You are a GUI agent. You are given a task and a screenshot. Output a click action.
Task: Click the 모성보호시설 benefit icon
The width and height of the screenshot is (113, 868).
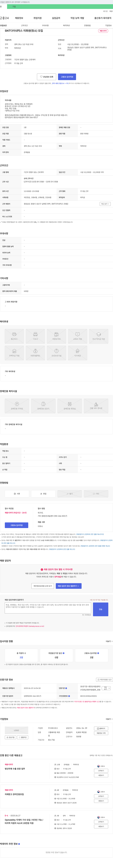(56, 353)
